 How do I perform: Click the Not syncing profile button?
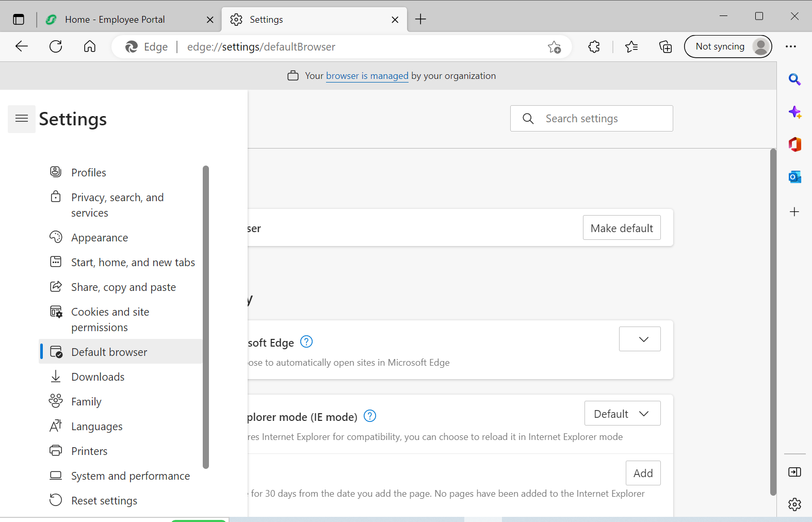[x=728, y=46]
